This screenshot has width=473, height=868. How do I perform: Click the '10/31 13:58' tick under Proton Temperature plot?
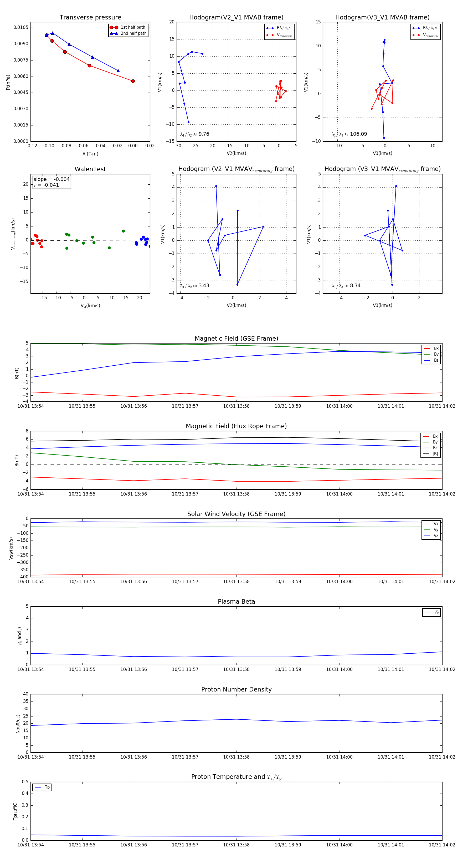pos(236,845)
